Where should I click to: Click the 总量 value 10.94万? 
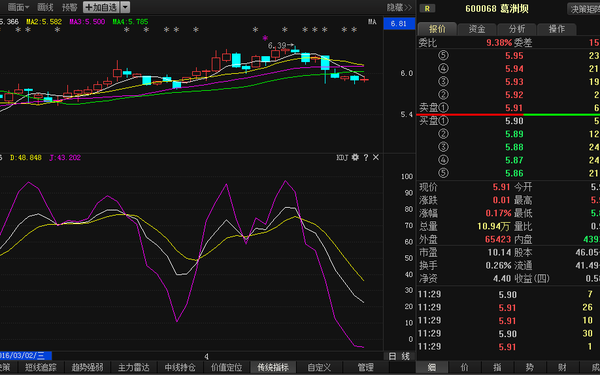(x=494, y=227)
